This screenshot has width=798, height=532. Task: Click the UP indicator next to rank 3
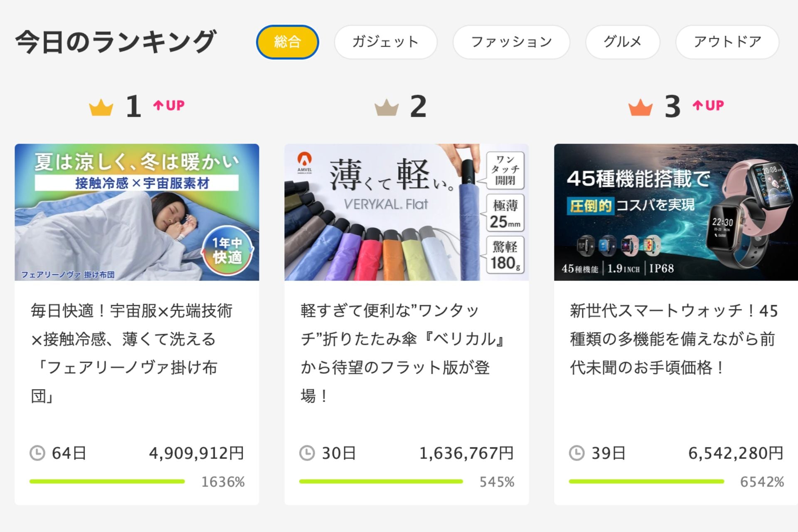tap(708, 106)
